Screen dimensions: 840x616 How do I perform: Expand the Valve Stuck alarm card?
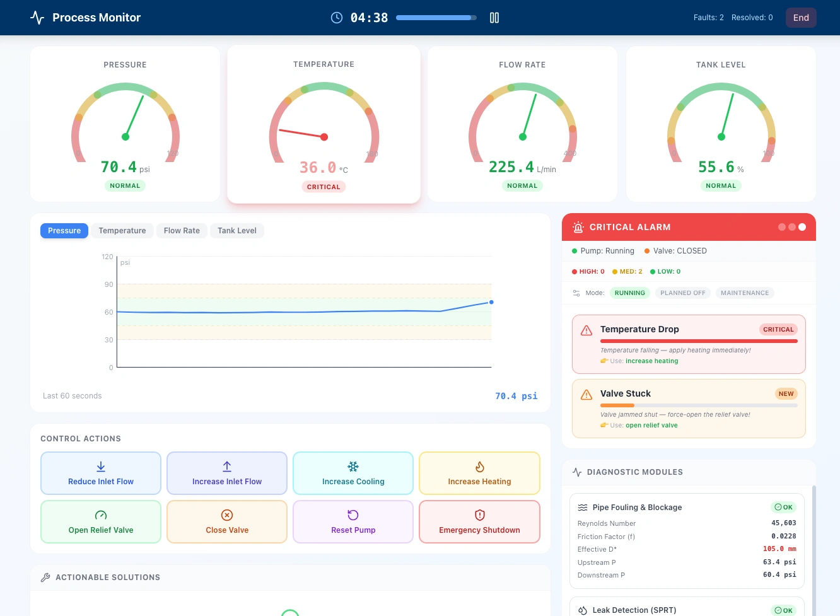click(689, 409)
